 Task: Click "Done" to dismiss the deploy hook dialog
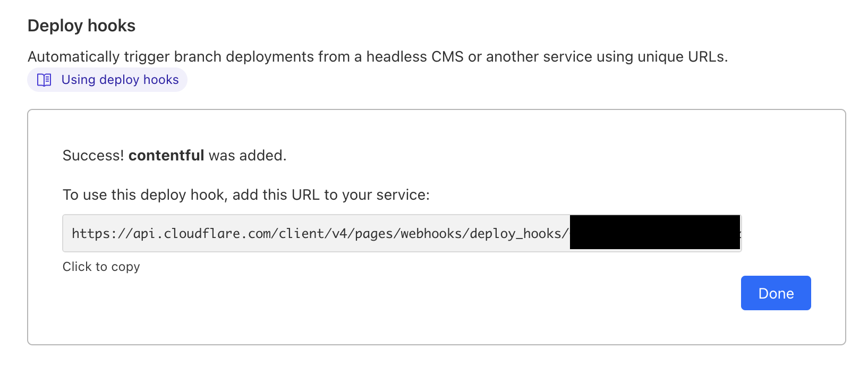tap(775, 293)
